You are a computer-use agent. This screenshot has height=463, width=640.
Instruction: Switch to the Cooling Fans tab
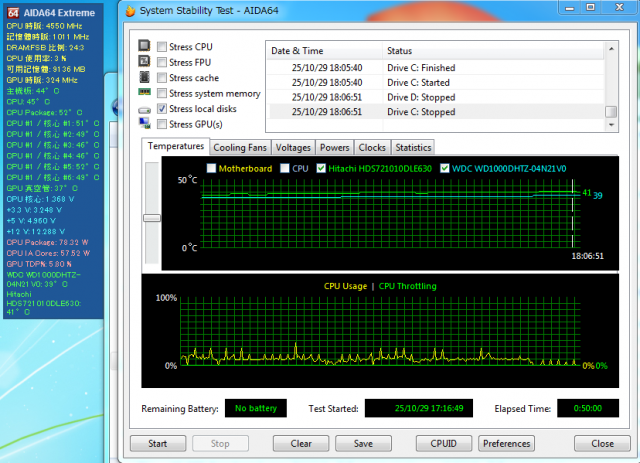click(x=240, y=147)
